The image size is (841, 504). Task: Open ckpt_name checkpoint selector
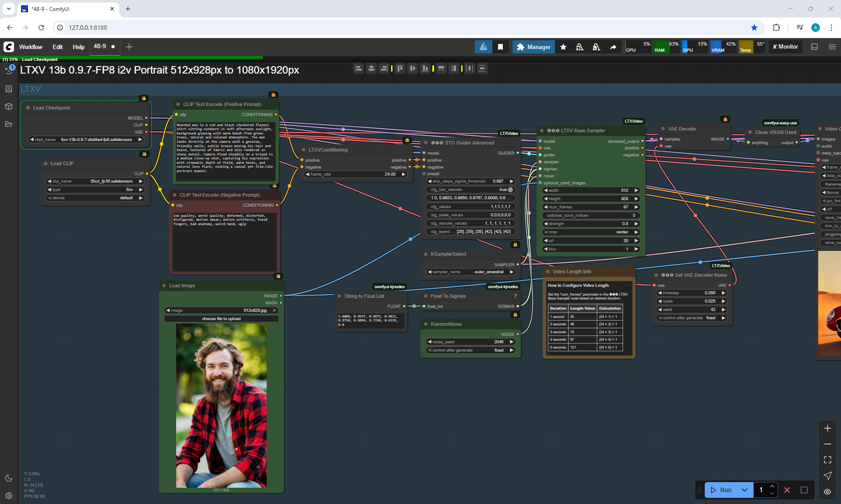pyautogui.click(x=86, y=140)
